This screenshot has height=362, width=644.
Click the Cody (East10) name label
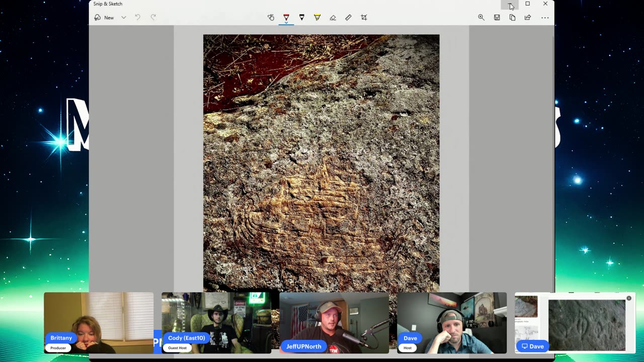point(186,338)
